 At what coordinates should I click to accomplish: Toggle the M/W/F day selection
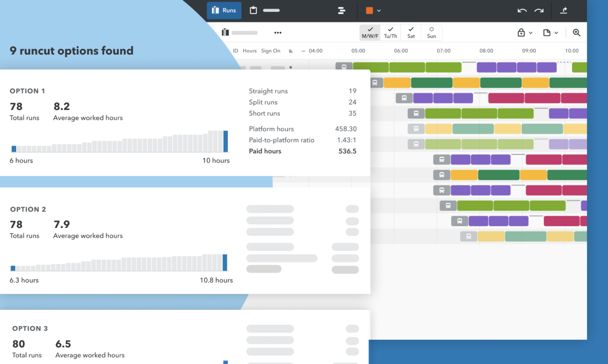(x=370, y=32)
